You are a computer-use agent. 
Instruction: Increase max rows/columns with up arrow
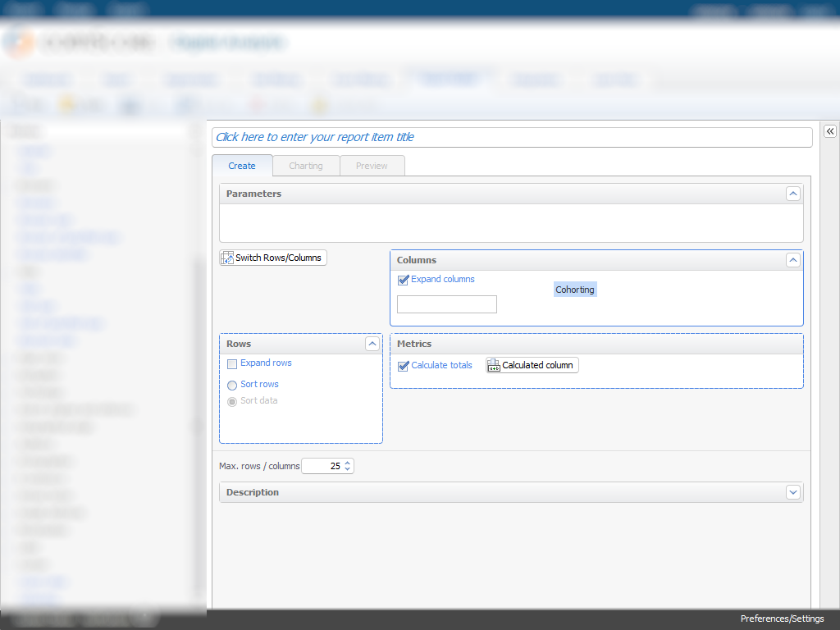[x=348, y=463]
